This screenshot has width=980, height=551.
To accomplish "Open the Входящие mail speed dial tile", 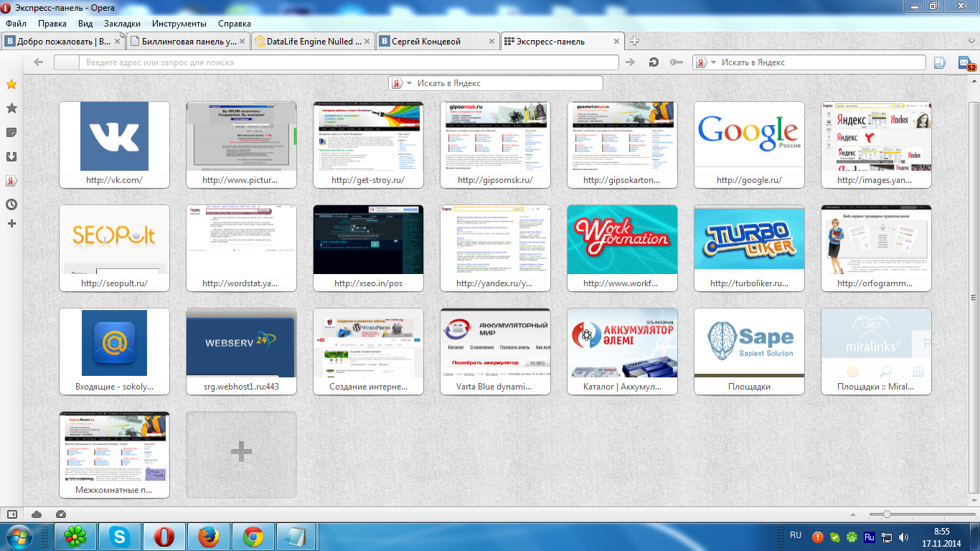I will click(x=114, y=351).
